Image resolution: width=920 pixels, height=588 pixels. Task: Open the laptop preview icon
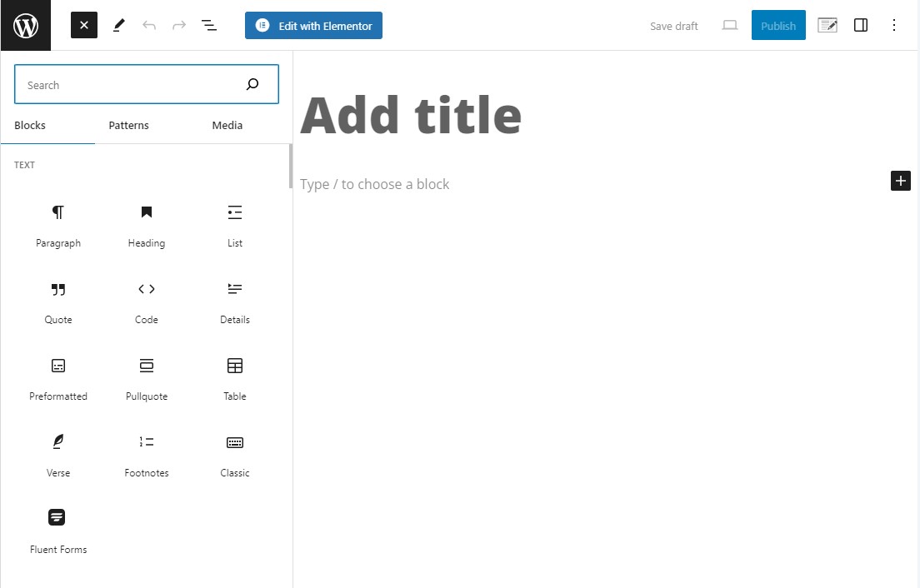point(729,25)
